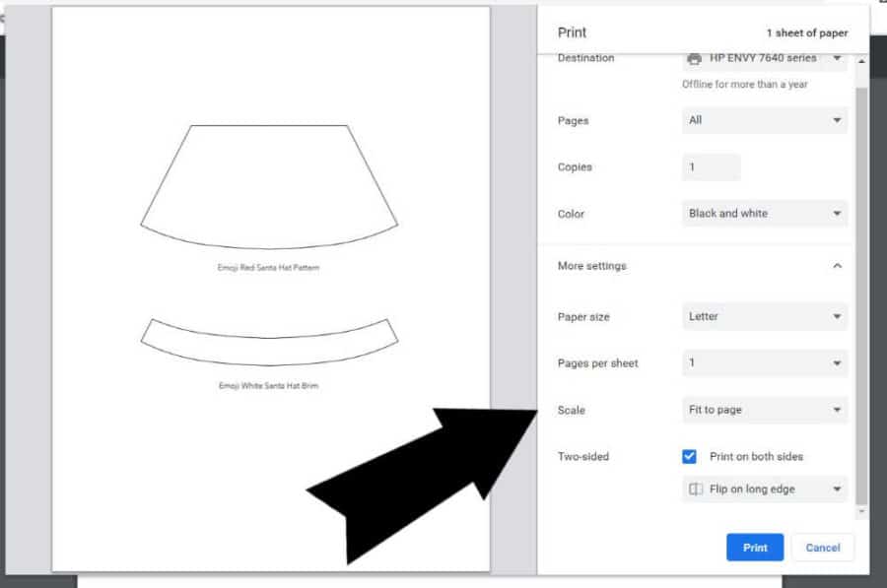
Task: Open the Paper size dropdown set to Letter
Action: [x=764, y=317]
